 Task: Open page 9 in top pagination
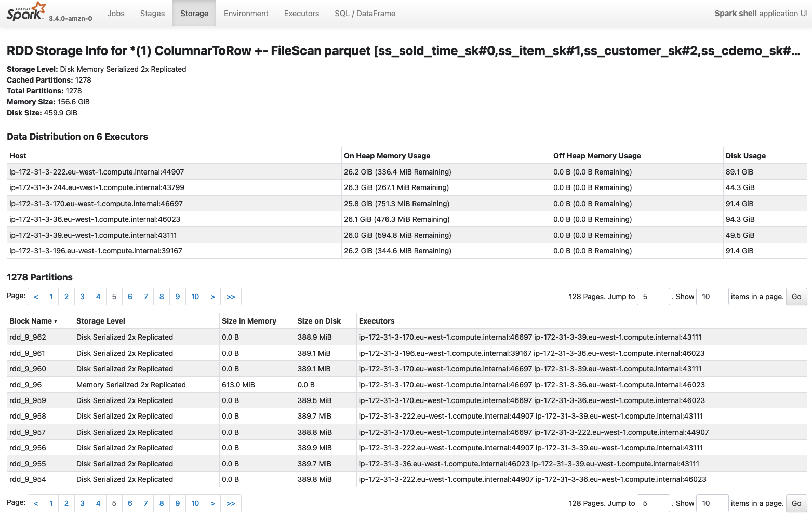click(x=178, y=297)
